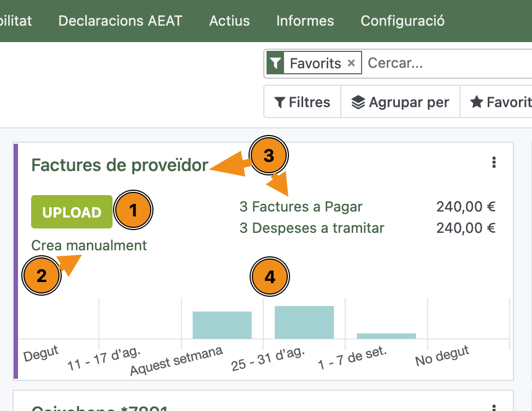Open the Declaracions AEAT menu
The image size is (532, 411).
120,21
